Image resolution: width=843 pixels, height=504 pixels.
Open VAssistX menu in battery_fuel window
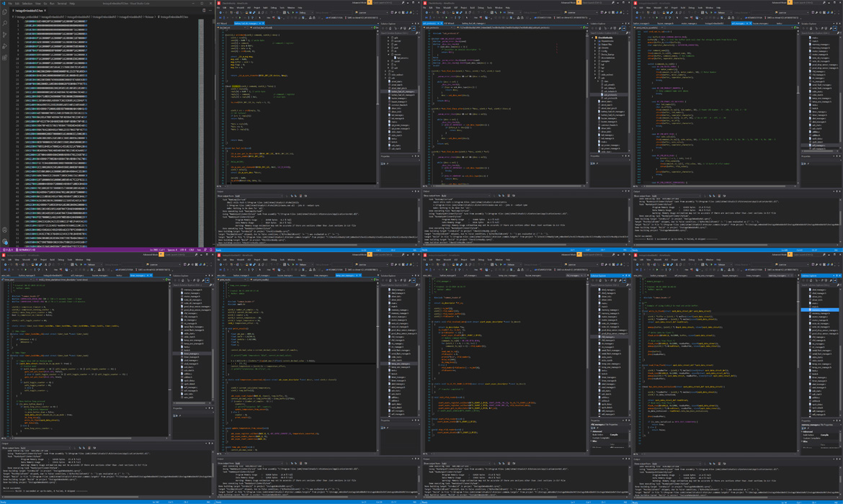pyautogui.click(x=241, y=7)
